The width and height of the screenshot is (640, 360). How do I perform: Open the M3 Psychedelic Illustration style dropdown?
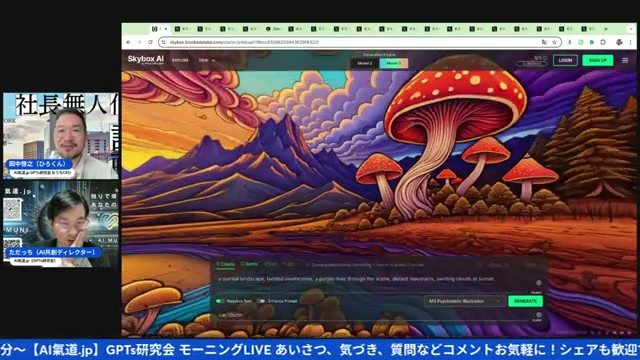coord(464,301)
